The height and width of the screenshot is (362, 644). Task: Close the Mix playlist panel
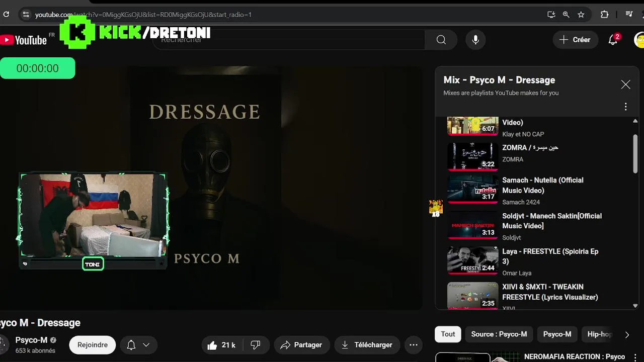coord(625,84)
